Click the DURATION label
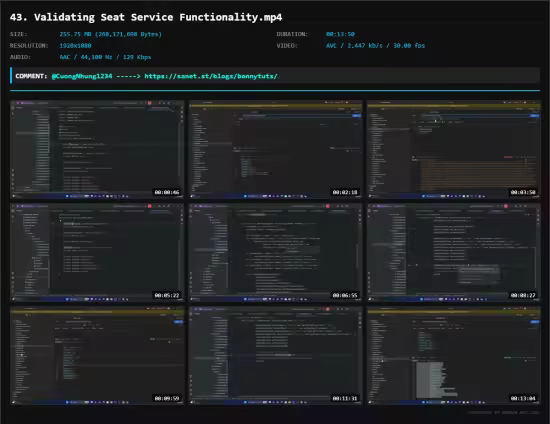This screenshot has width=550, height=424. point(292,34)
